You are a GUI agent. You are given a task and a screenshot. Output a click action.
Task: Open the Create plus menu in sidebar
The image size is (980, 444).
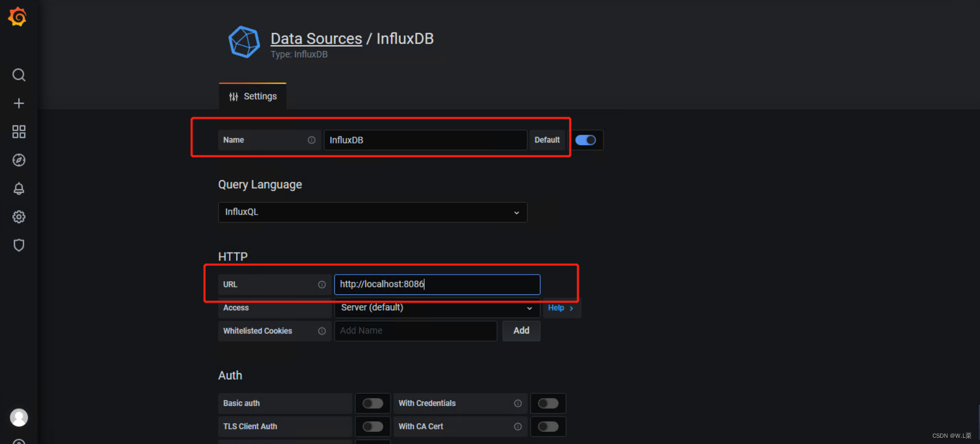pyautogui.click(x=19, y=103)
